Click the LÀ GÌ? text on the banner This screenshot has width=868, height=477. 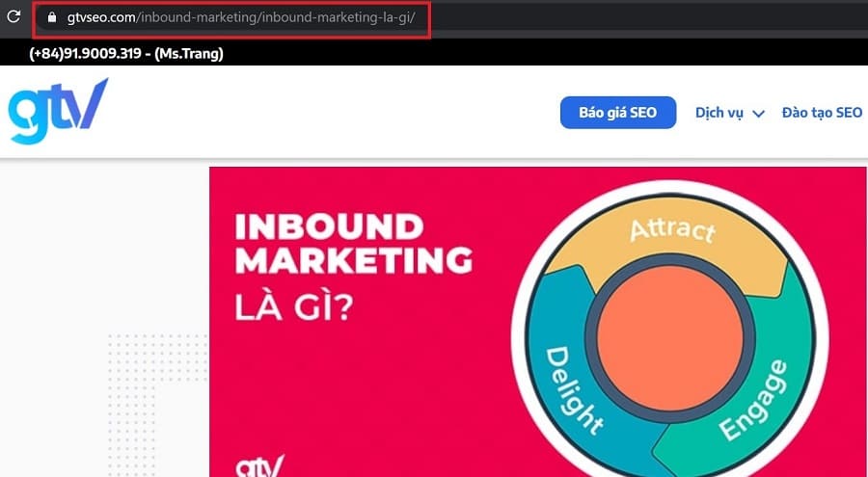tap(293, 308)
